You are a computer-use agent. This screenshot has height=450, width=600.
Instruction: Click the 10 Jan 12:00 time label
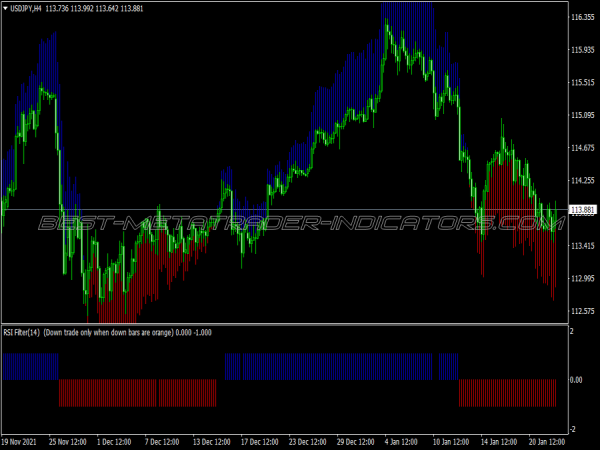click(x=451, y=442)
